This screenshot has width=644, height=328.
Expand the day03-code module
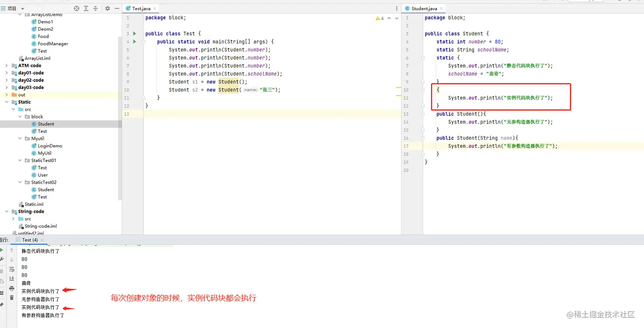[7, 87]
